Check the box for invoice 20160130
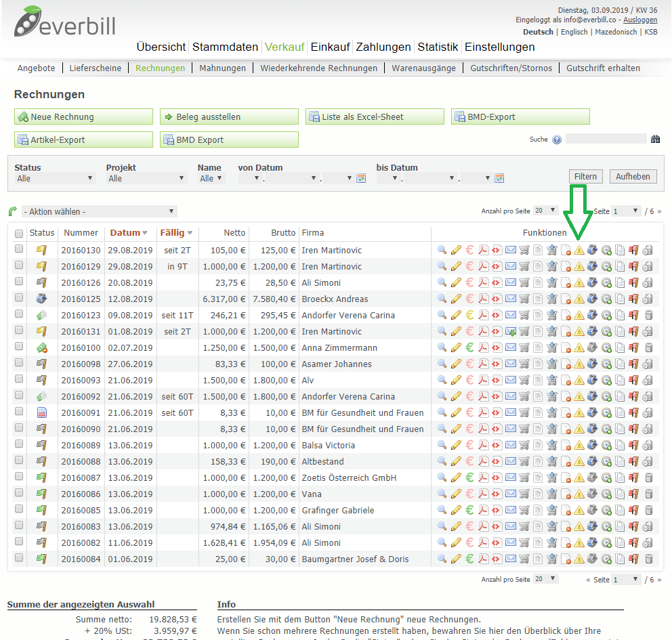The height and width of the screenshot is (640, 672). (x=19, y=249)
